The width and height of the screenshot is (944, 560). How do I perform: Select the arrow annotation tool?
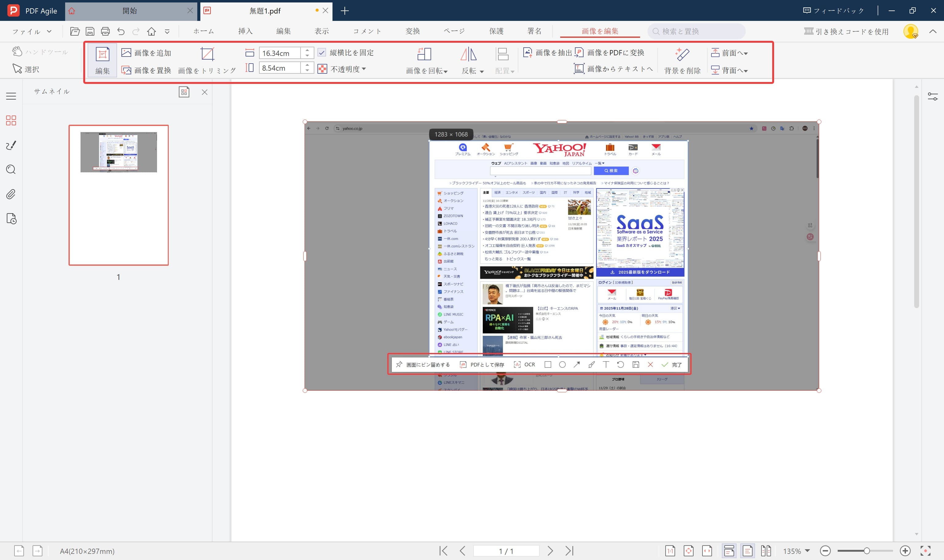[x=577, y=365]
